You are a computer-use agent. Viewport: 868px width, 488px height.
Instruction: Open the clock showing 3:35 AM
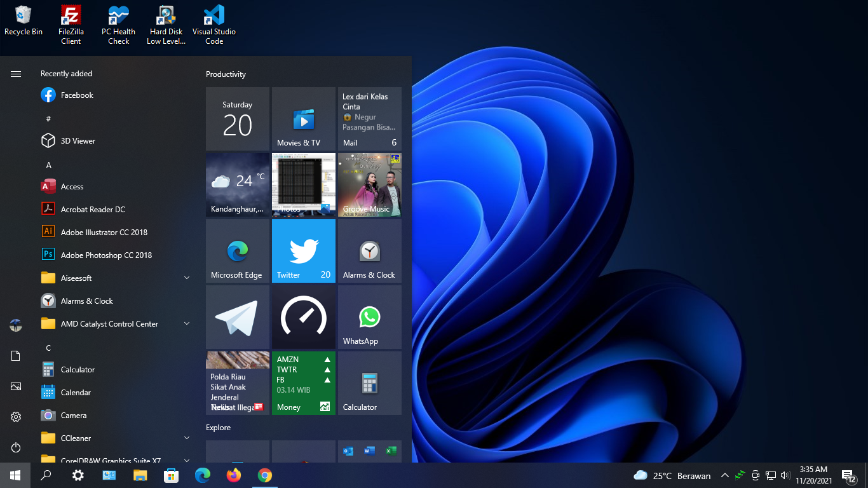click(x=813, y=475)
